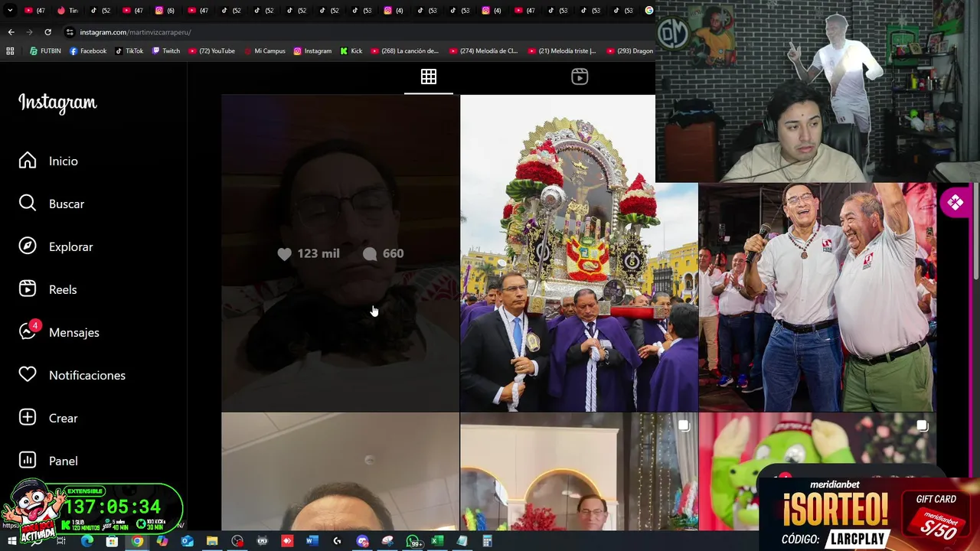The height and width of the screenshot is (551, 980).
Task: Open Mensajes with the 4 badge
Action: pos(60,332)
